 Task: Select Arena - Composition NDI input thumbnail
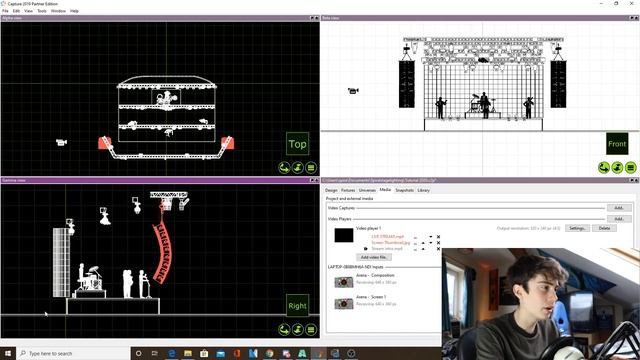tap(344, 282)
